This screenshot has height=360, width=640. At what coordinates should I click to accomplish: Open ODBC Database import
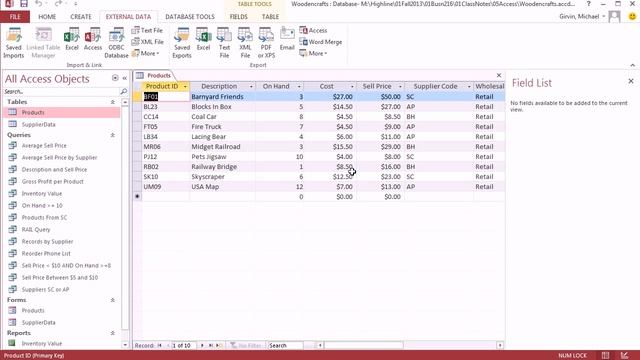pyautogui.click(x=116, y=43)
